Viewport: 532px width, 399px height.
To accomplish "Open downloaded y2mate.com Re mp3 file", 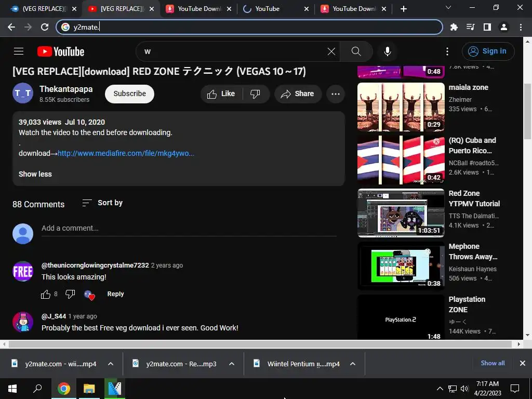I will 175,364.
